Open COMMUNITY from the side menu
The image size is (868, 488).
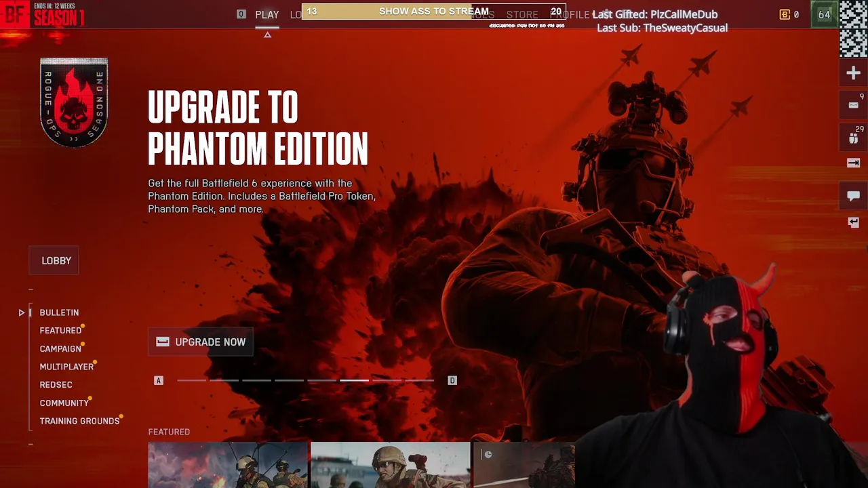coord(64,403)
